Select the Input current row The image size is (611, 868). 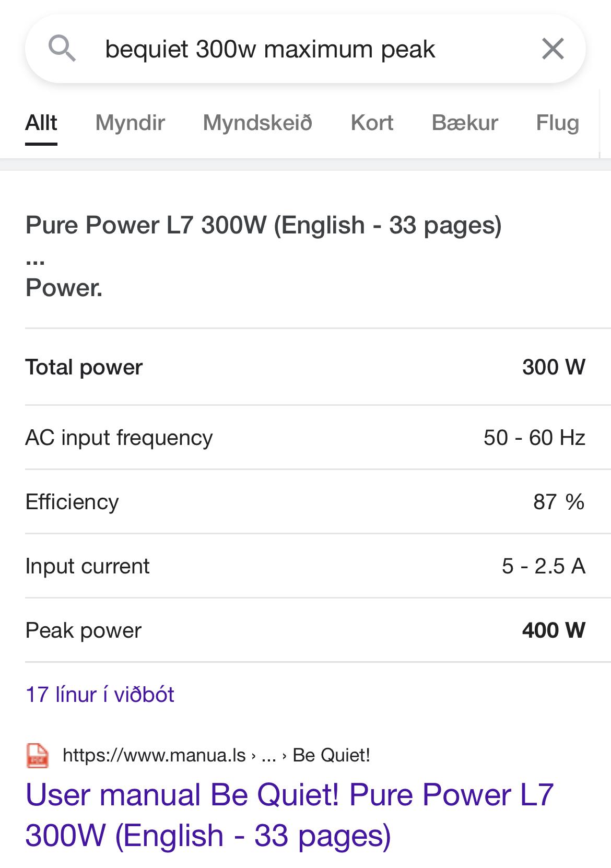305,566
